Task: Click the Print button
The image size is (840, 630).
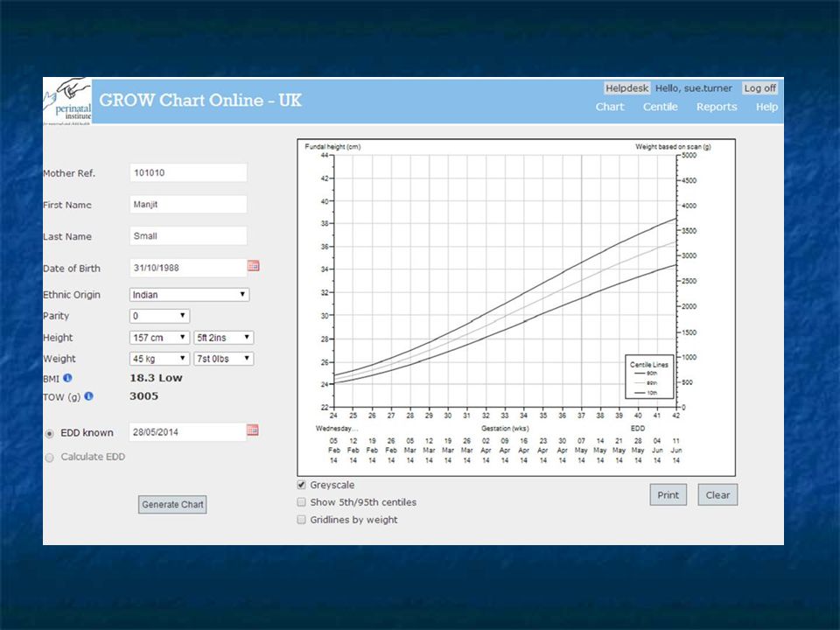Action: click(668, 495)
